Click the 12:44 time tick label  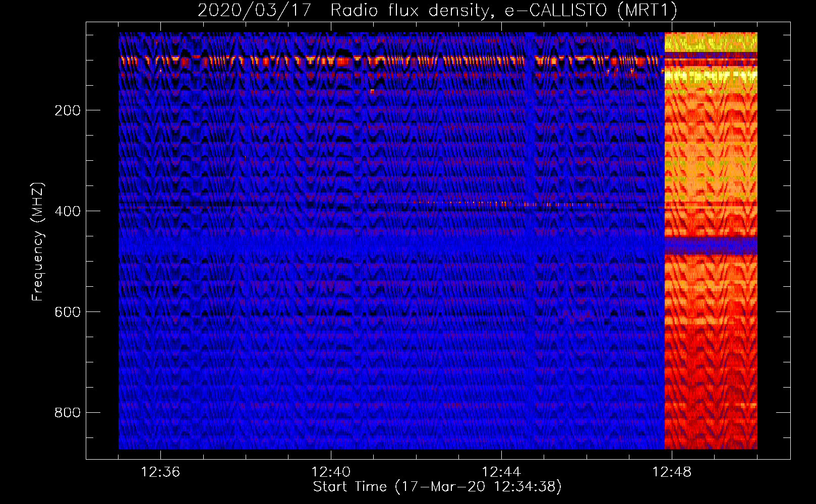[501, 472]
